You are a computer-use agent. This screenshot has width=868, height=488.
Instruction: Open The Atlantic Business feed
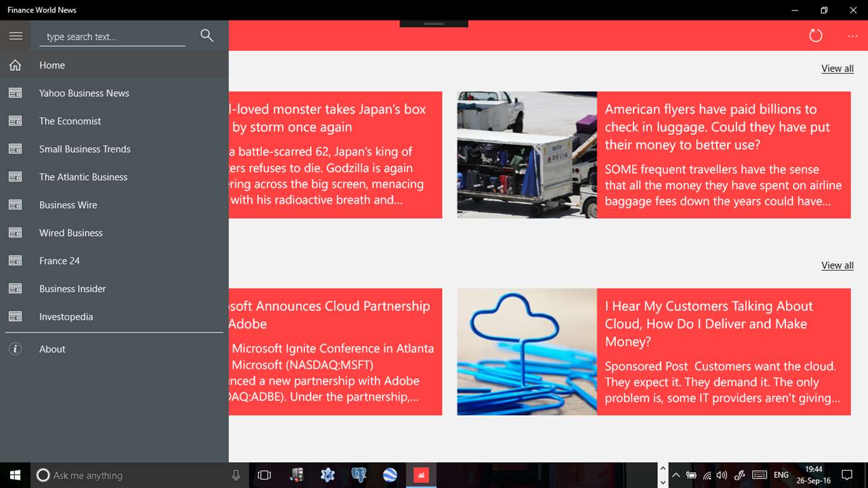coord(115,177)
